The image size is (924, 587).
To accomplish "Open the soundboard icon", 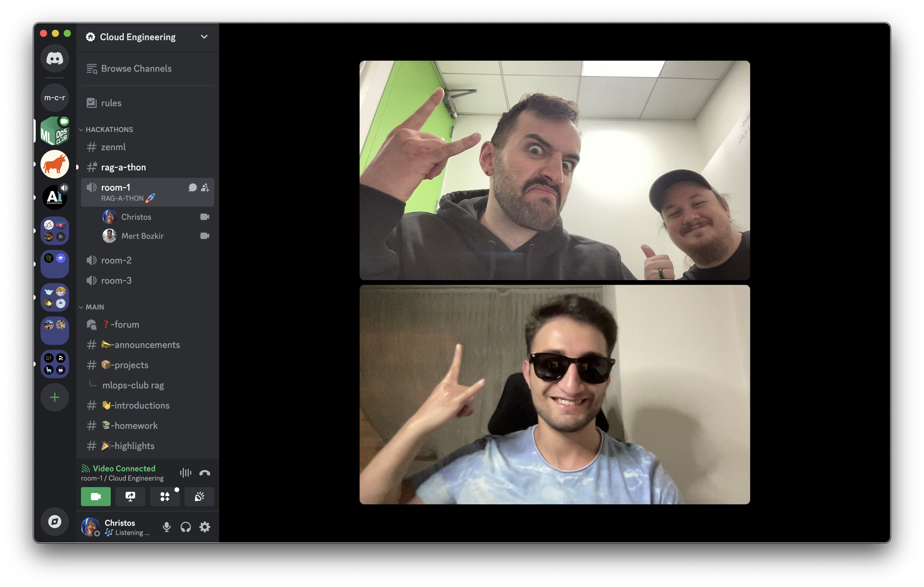I will (199, 497).
